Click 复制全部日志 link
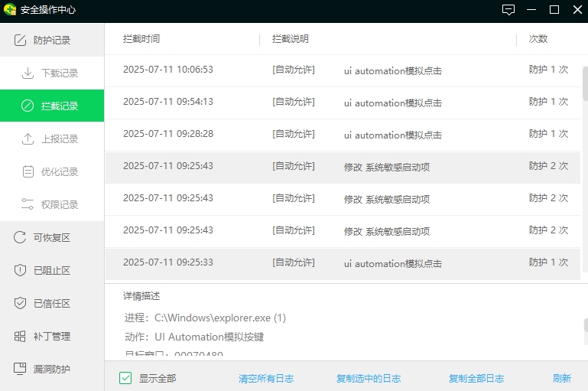Image resolution: width=588 pixels, height=391 pixels. click(x=476, y=379)
